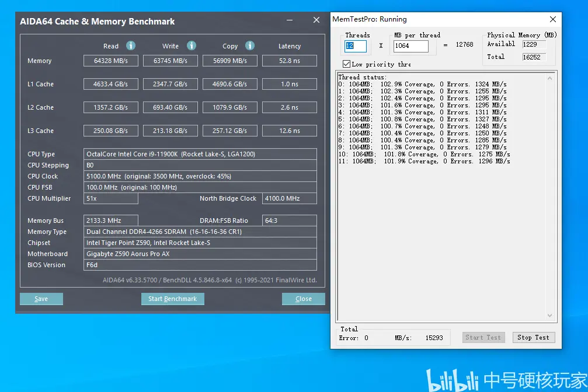The image size is (588, 392).
Task: Click Start Benchmark in AIDA64
Action: point(172,299)
